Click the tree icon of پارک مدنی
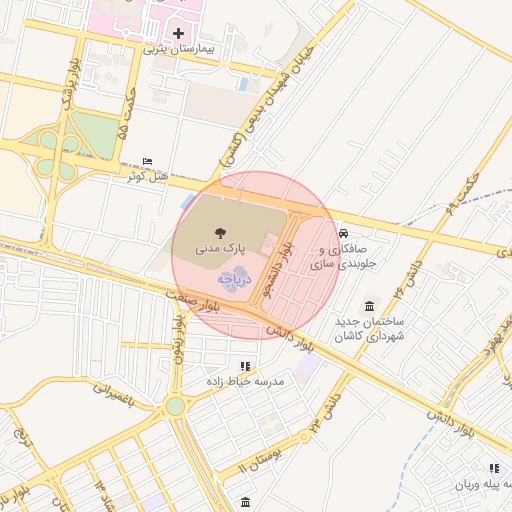 pos(220,233)
